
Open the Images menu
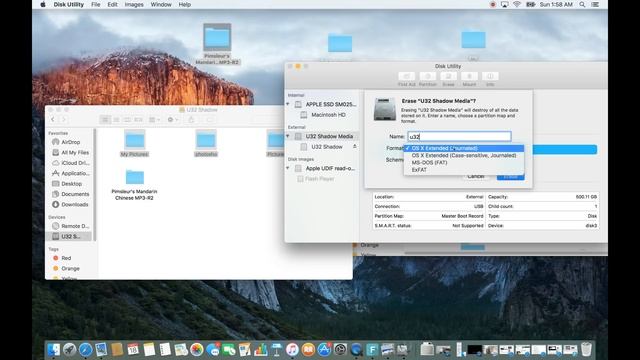[134, 4]
